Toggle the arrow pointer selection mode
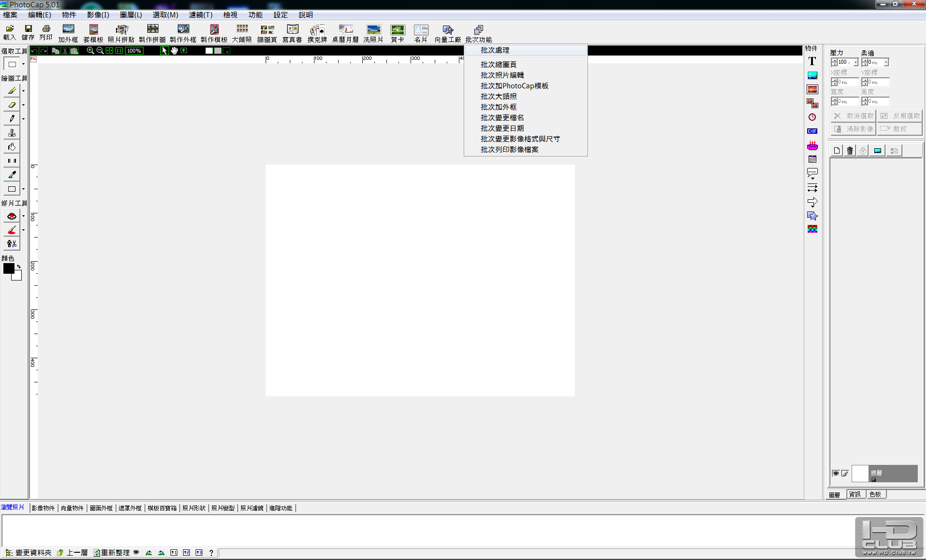 point(164,50)
